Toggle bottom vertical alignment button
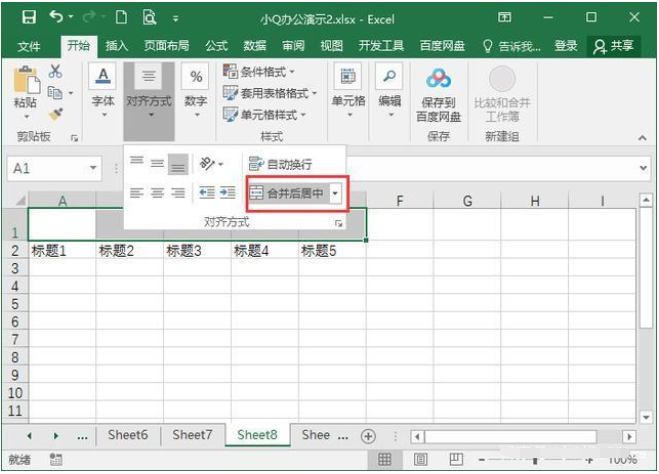 pos(177,164)
